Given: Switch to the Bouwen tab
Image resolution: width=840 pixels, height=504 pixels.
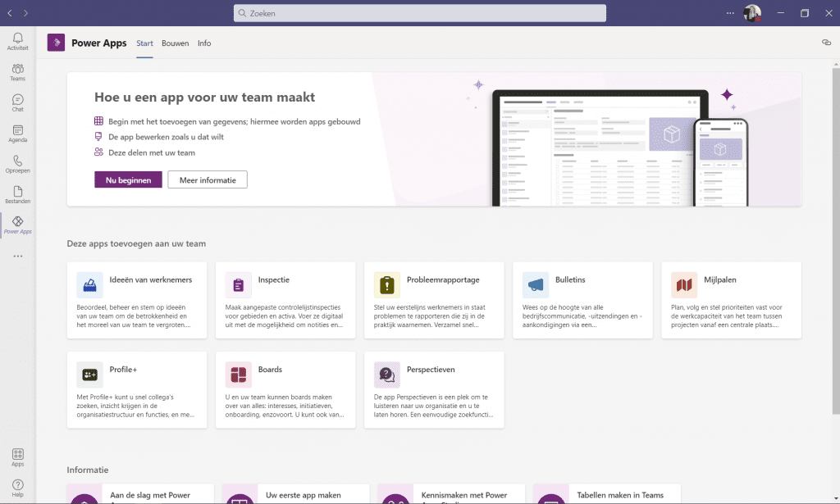Looking at the screenshot, I should click(x=175, y=43).
